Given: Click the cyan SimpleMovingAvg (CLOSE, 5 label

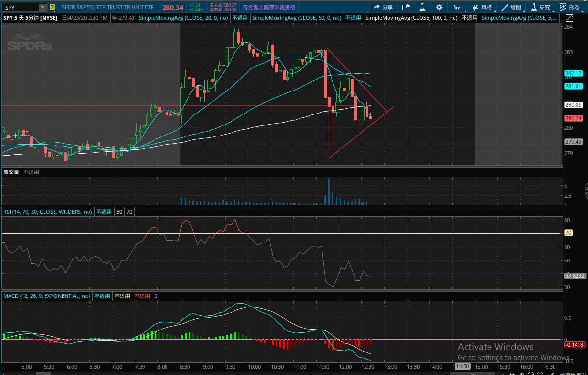Looking at the screenshot, I should coord(519,18).
